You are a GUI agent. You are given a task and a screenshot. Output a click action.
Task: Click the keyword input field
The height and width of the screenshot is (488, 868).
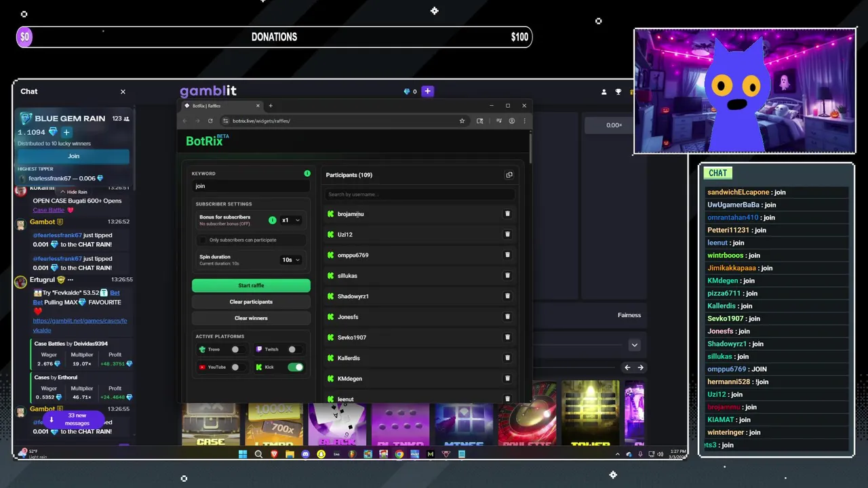[251, 186]
